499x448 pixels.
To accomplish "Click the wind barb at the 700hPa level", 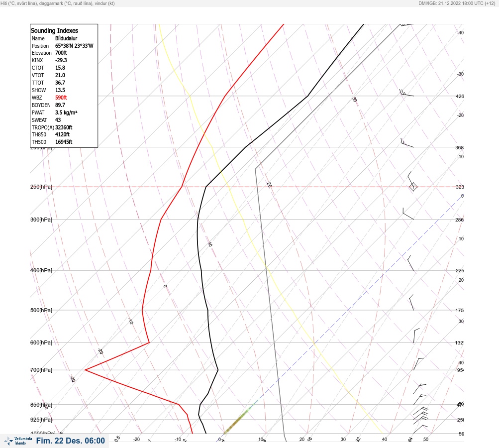I will pyautogui.click(x=418, y=364).
